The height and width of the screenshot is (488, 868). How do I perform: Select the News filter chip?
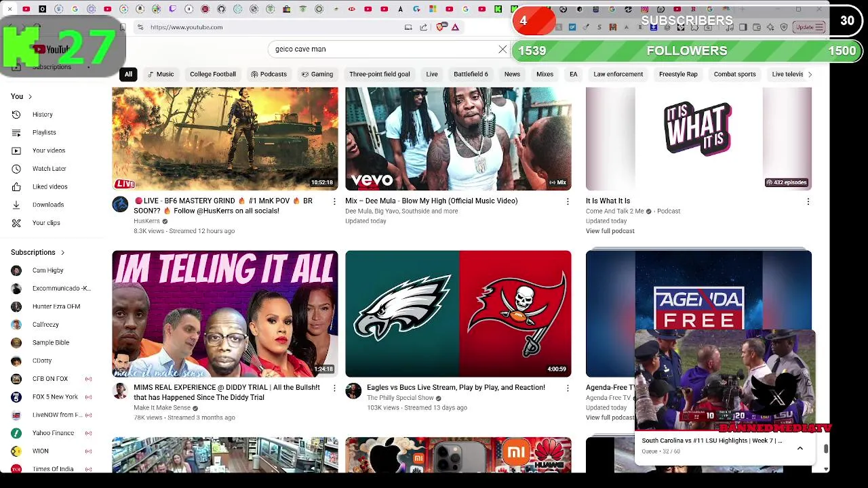(x=512, y=75)
